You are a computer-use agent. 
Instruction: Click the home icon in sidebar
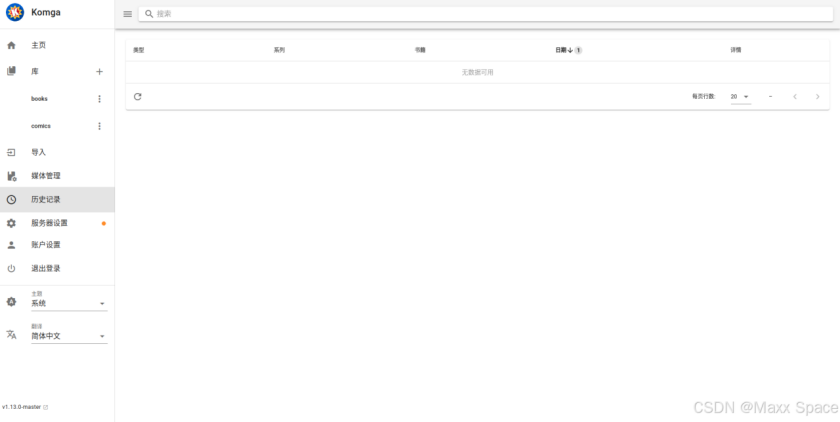point(11,46)
